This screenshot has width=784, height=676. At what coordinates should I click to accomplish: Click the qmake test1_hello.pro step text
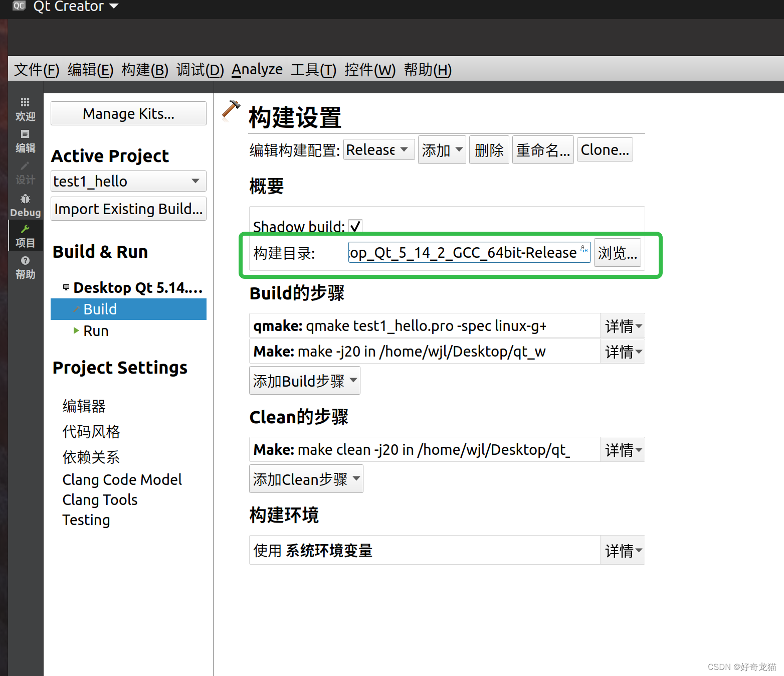point(400,326)
